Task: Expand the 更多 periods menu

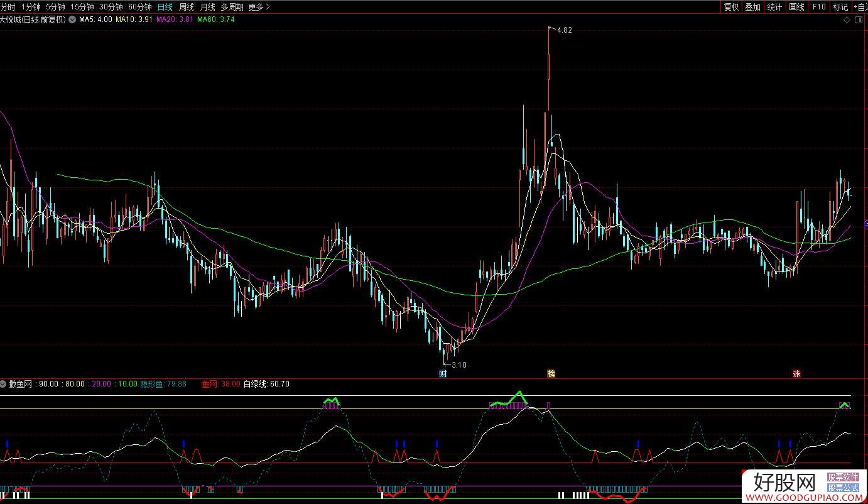Action: (259, 7)
